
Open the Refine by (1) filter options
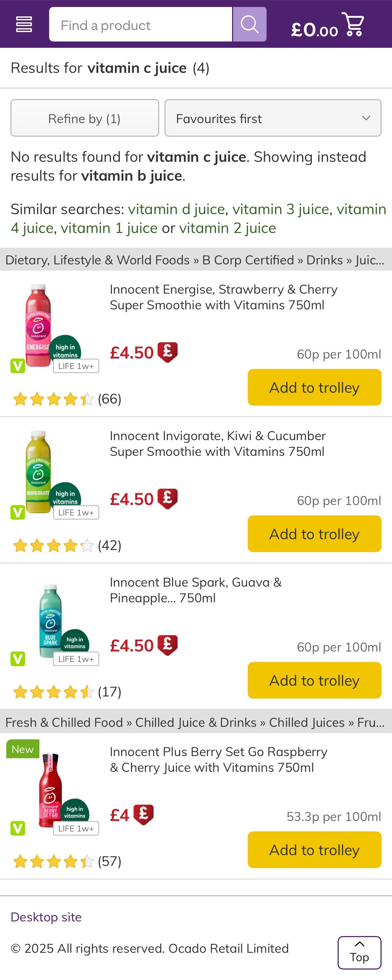[84, 118]
